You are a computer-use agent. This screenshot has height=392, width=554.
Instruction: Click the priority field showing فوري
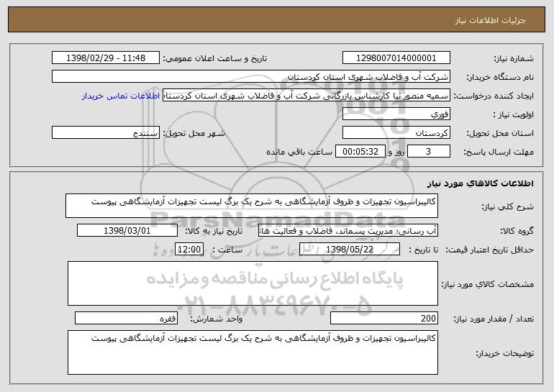point(396,114)
